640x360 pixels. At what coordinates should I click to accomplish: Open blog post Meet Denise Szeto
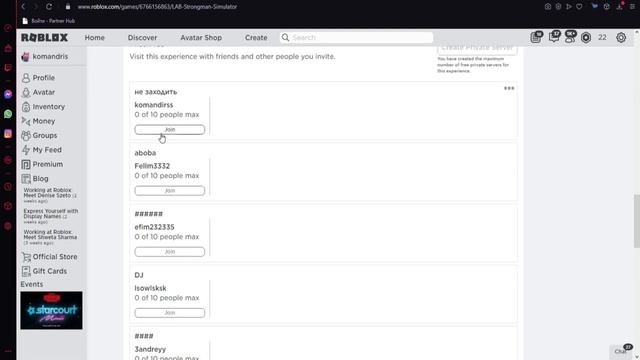point(50,195)
